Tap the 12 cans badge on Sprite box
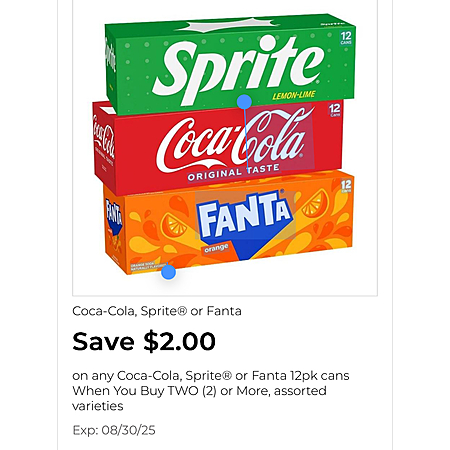The image size is (450, 450). point(346,38)
